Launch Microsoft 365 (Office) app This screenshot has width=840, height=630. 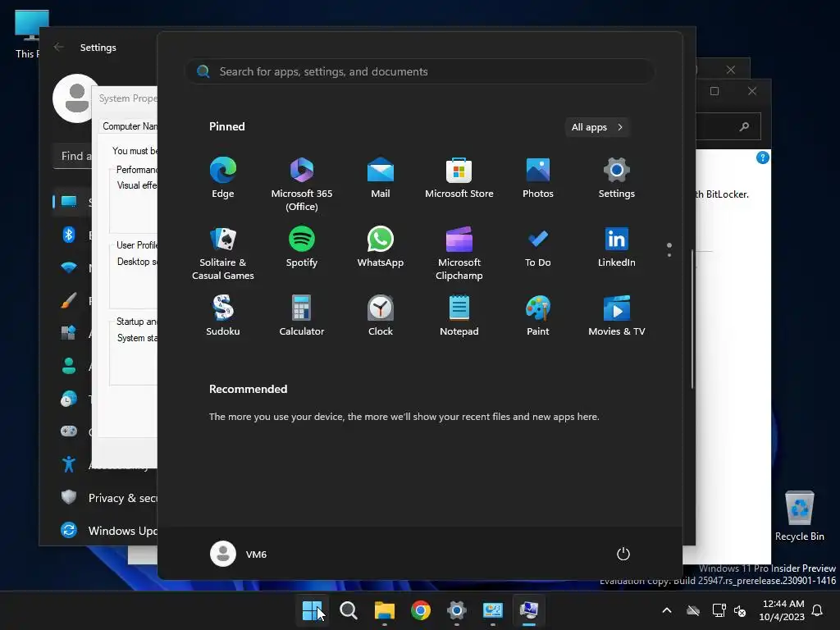tap(302, 184)
